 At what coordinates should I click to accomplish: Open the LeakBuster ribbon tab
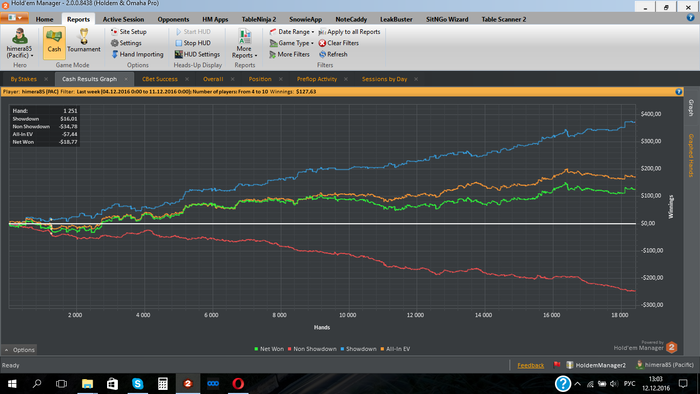click(396, 19)
